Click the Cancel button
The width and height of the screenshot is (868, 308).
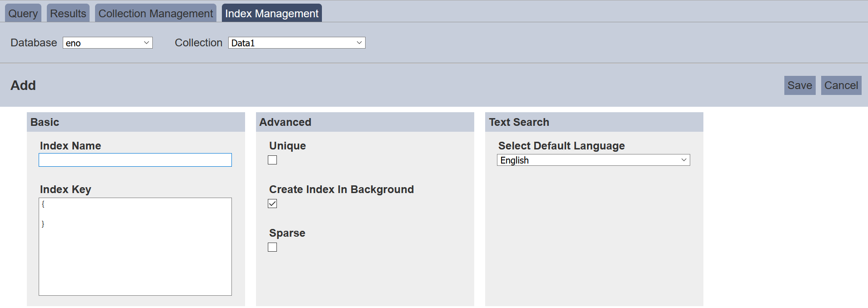841,85
